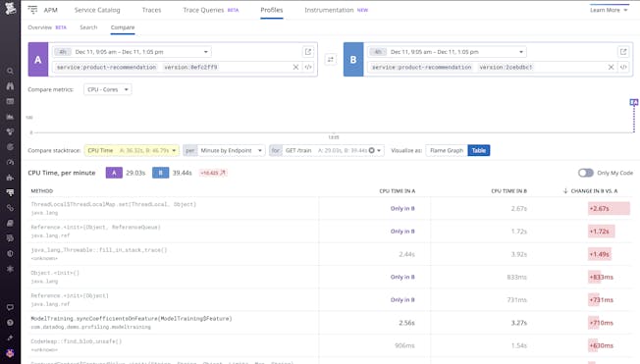This screenshot has height=364, width=640.
Task: Select the Compare sub-tab
Action: (x=123, y=27)
